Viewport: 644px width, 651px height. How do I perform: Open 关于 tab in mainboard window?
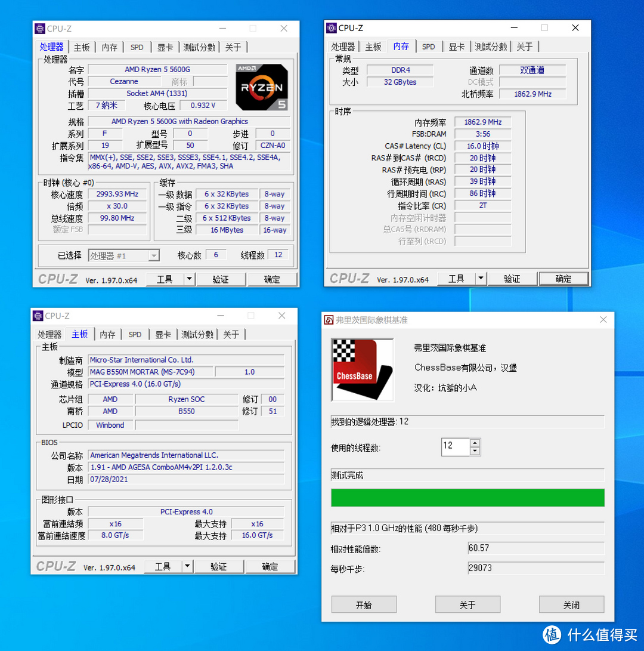click(231, 334)
